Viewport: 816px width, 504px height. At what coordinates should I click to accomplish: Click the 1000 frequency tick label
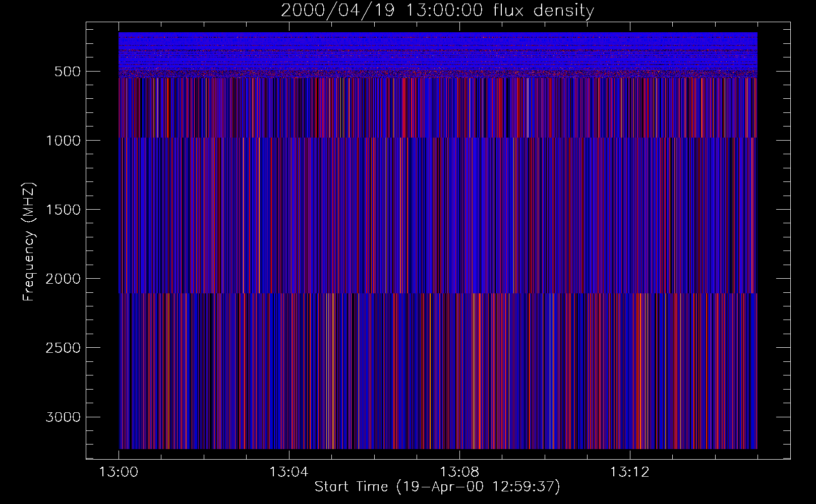(63, 141)
